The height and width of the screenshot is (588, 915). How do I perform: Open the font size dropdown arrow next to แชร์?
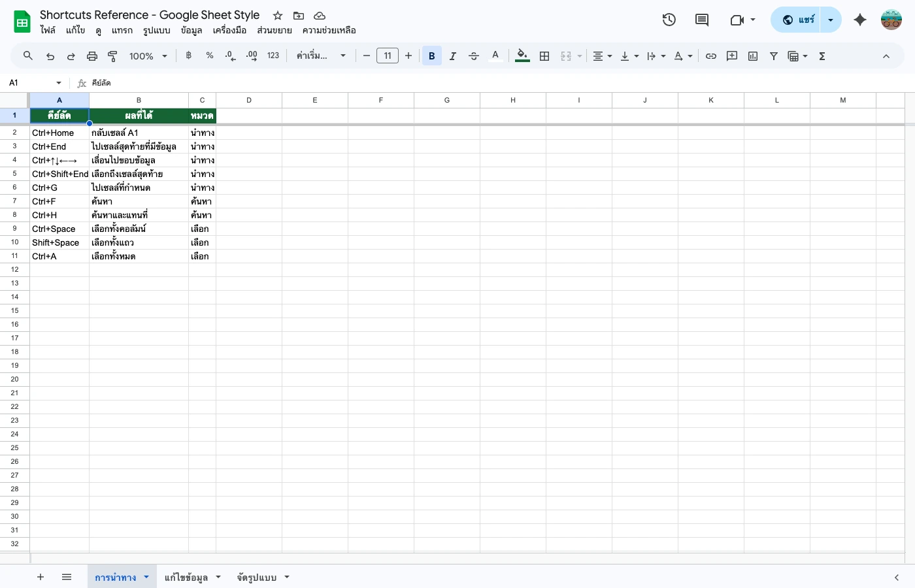tap(830, 20)
